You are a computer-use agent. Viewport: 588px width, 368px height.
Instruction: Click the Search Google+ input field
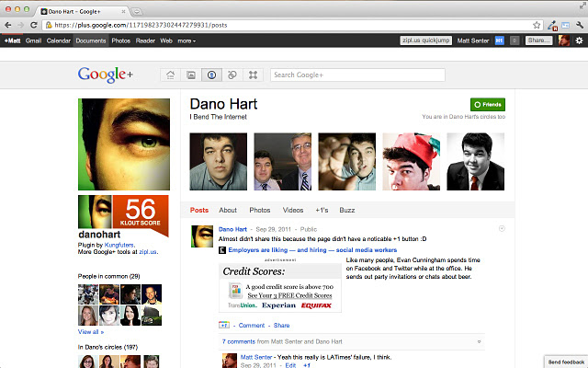click(x=358, y=75)
